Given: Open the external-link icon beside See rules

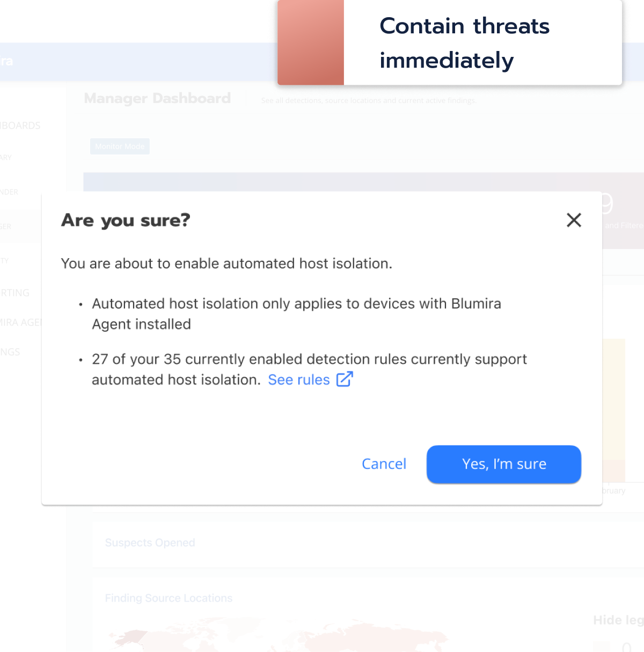Looking at the screenshot, I should (345, 379).
